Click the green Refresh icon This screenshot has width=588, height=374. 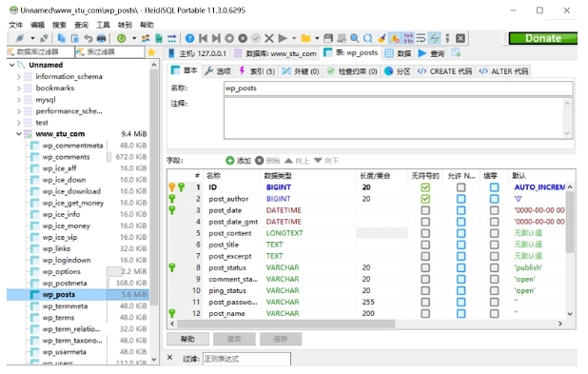(x=121, y=38)
